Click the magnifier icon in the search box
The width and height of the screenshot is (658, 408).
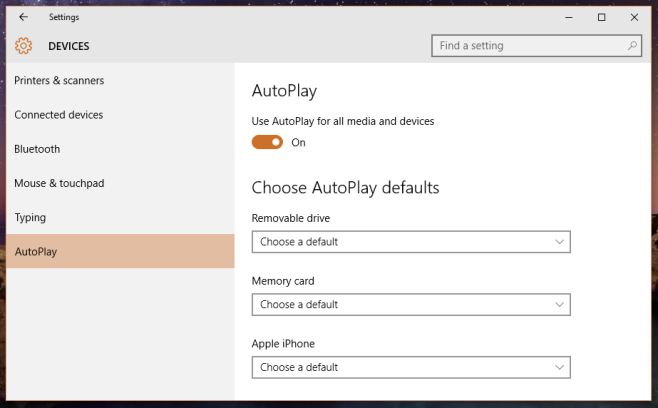[632, 46]
